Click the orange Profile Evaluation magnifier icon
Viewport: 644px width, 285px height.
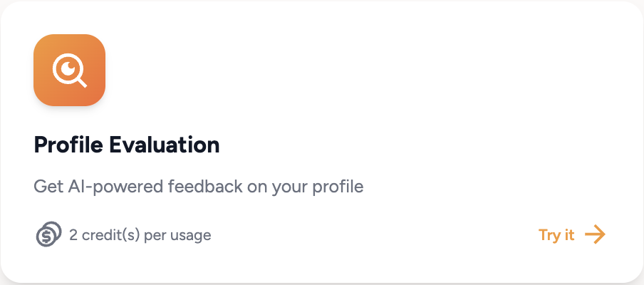(69, 70)
